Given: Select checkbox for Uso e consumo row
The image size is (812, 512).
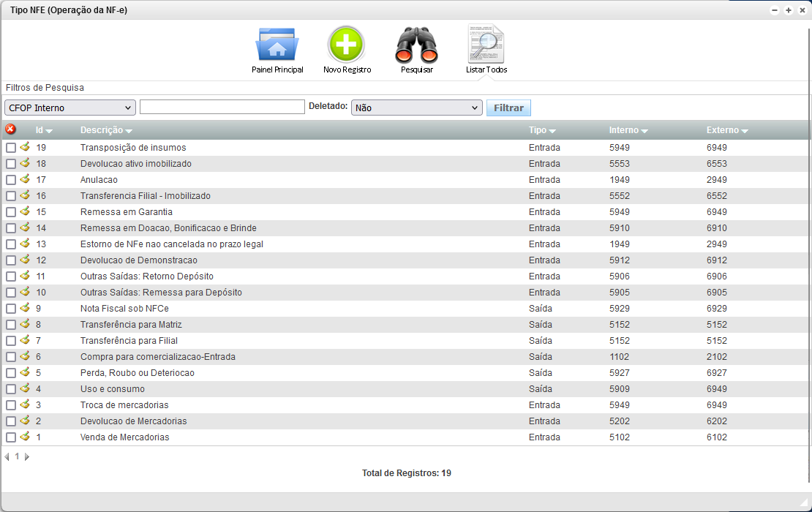Looking at the screenshot, I should [11, 389].
